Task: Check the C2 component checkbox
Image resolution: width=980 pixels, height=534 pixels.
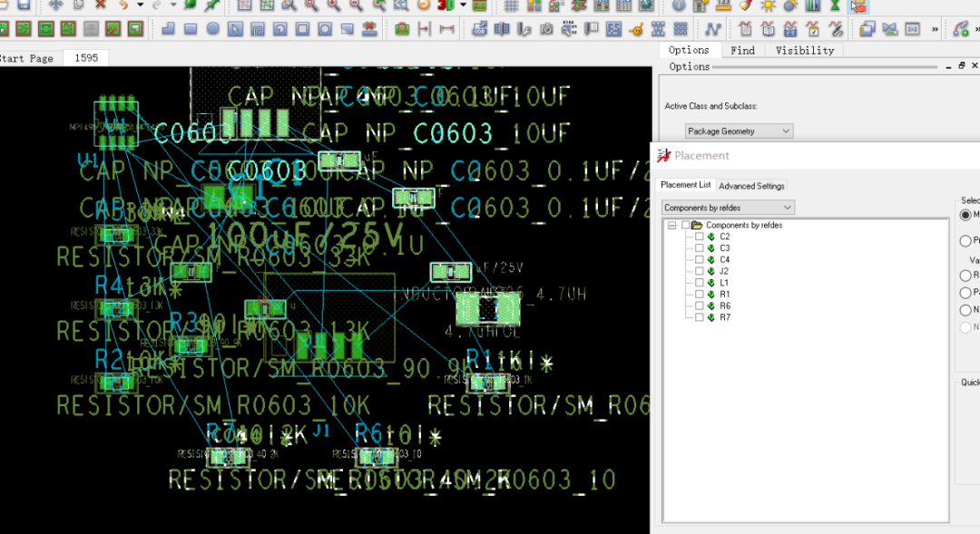Action: (x=700, y=237)
